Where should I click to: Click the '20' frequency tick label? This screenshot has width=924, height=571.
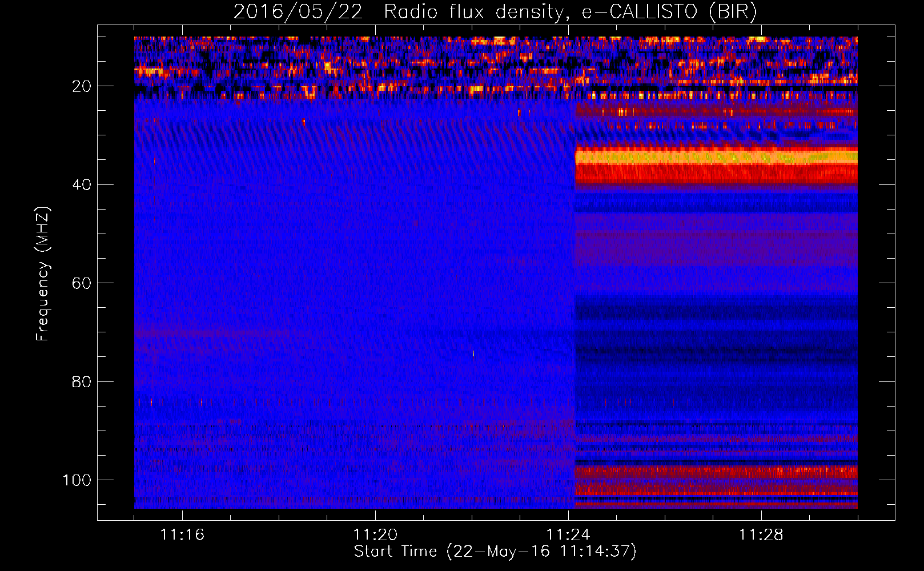82,86
